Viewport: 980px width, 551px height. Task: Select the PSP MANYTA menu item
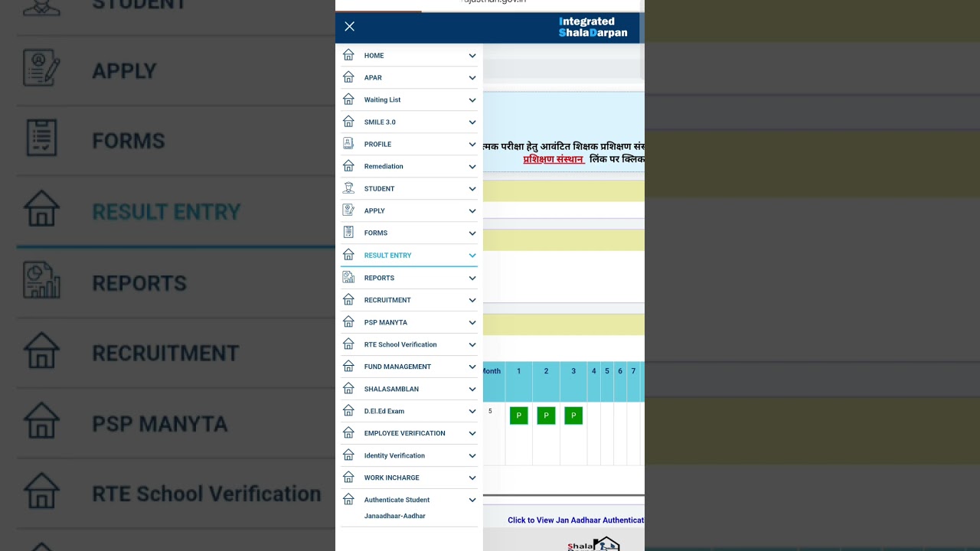tap(409, 322)
